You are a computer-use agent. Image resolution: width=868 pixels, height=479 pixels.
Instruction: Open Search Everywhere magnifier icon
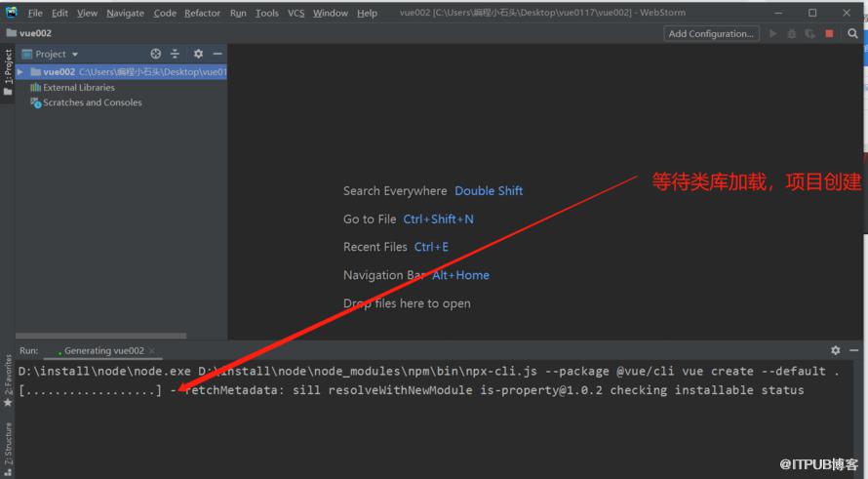click(852, 34)
